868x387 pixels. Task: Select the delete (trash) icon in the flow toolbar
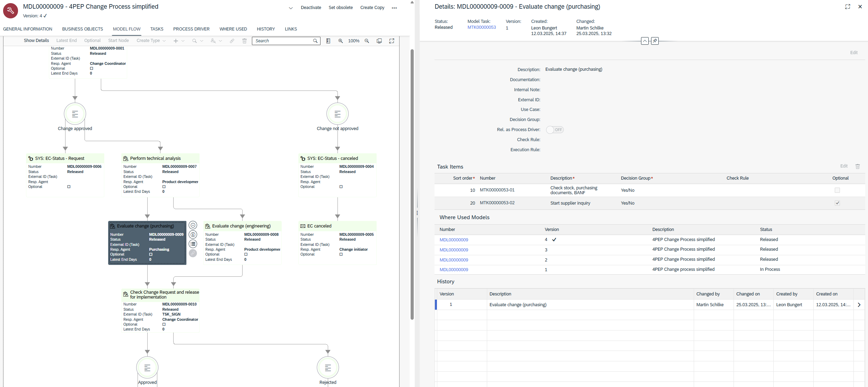(x=244, y=41)
